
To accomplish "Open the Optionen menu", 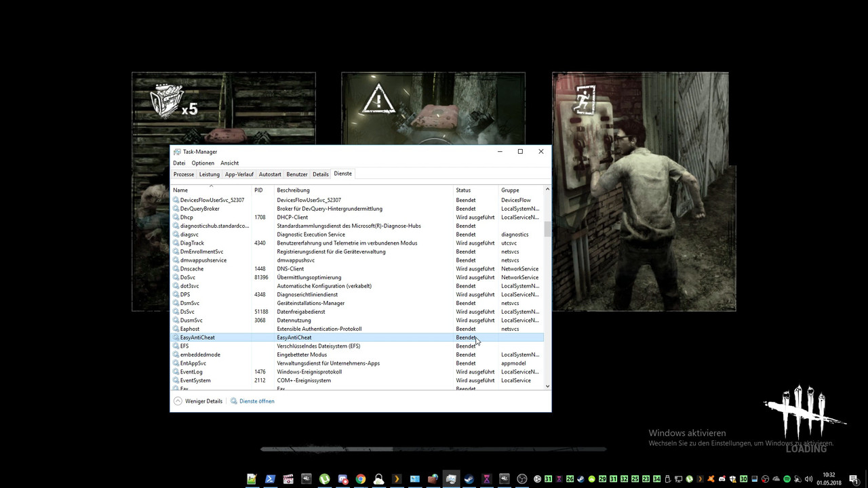I will (x=203, y=163).
